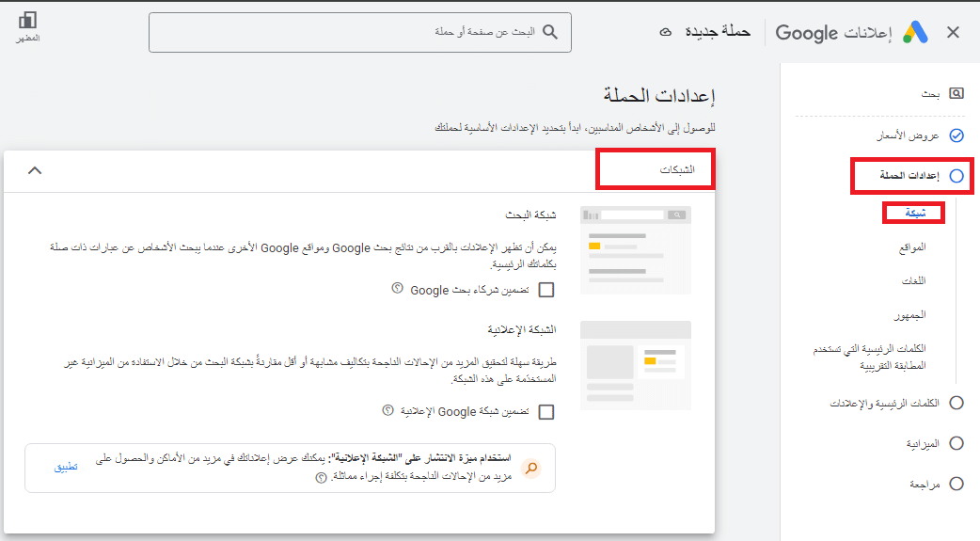Open الميزانية step label in sidebar

pyautogui.click(x=923, y=443)
